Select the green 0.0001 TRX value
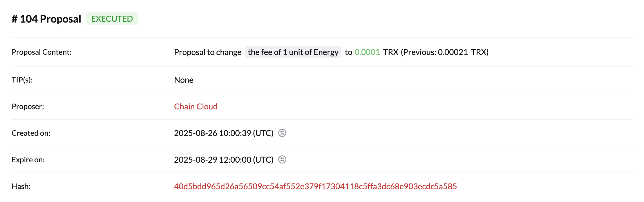The image size is (644, 202). pos(367,52)
